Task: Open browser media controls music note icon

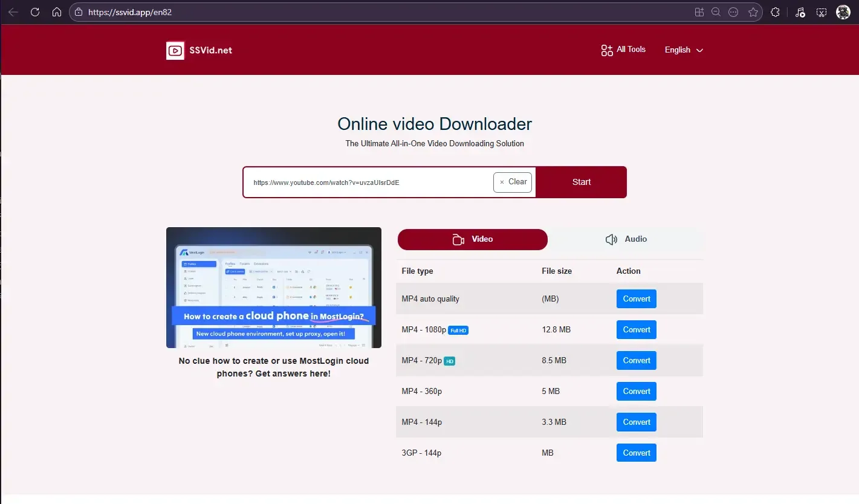Action: click(x=800, y=12)
